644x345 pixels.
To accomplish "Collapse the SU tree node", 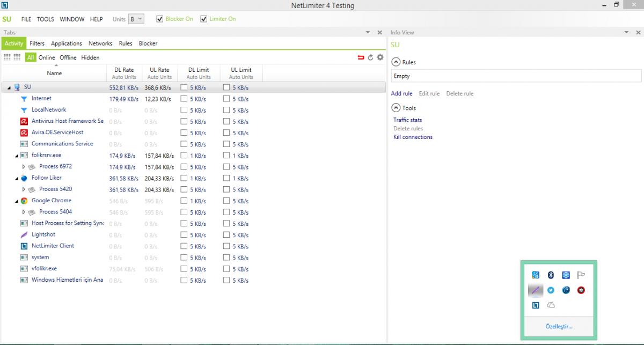I will point(9,87).
